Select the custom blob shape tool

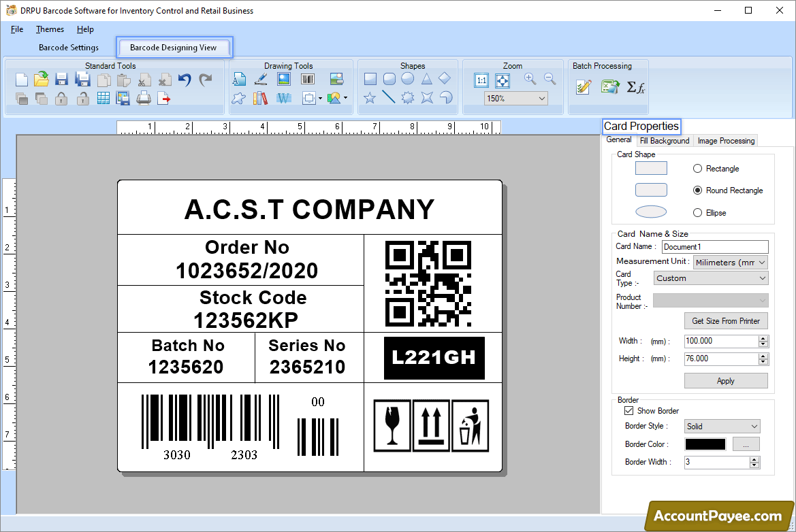click(x=238, y=98)
